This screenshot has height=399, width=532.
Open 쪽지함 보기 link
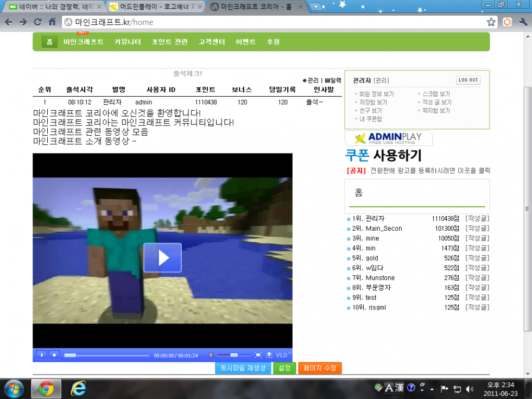(x=436, y=110)
